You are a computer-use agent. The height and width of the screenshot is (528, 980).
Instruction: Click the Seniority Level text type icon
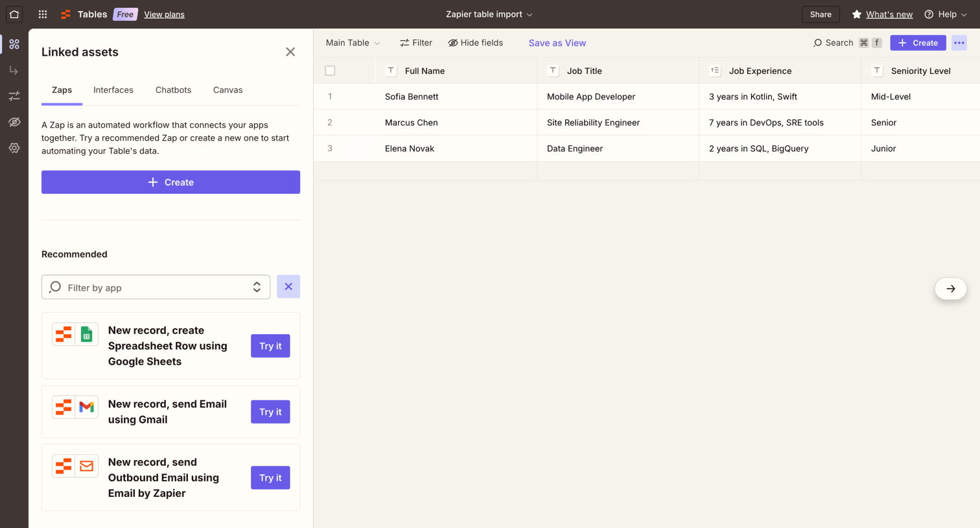pyautogui.click(x=877, y=71)
